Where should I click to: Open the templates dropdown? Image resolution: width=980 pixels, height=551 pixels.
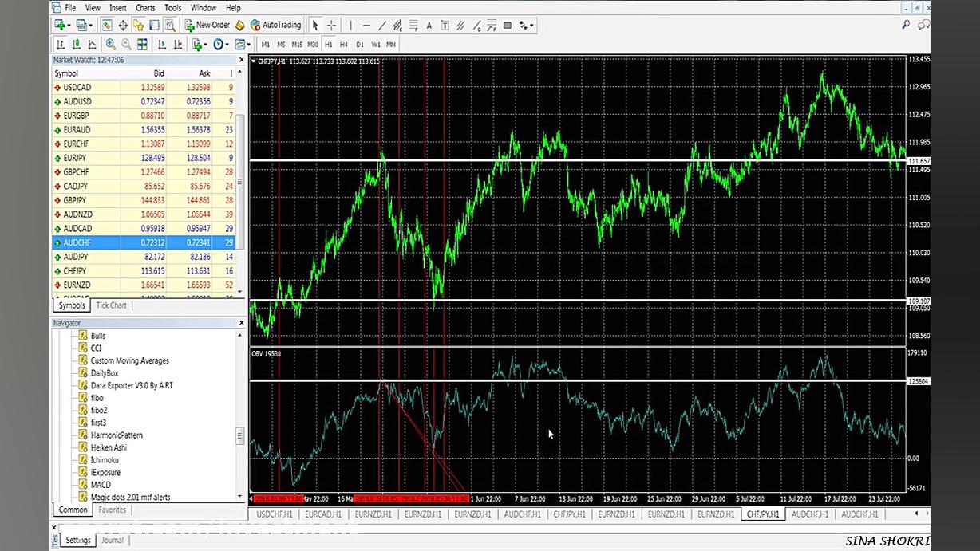(x=242, y=45)
